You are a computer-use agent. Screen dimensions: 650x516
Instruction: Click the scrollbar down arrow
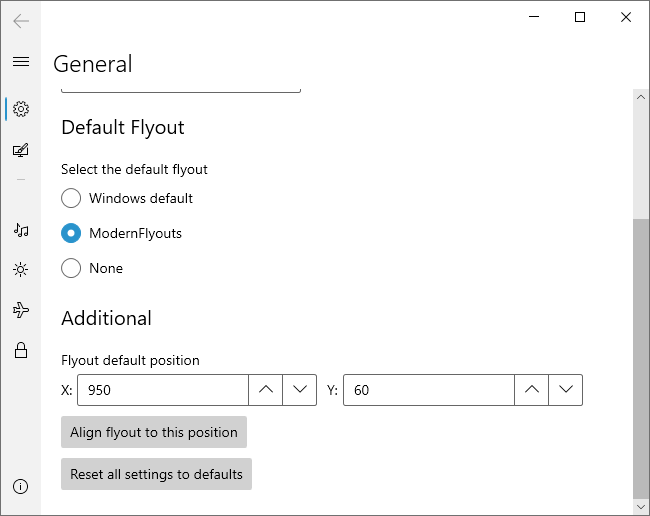pyautogui.click(x=641, y=506)
